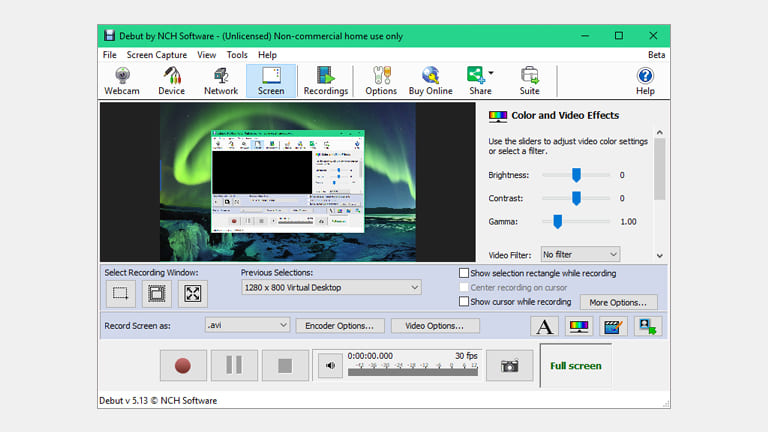Close the Debut window

653,36
